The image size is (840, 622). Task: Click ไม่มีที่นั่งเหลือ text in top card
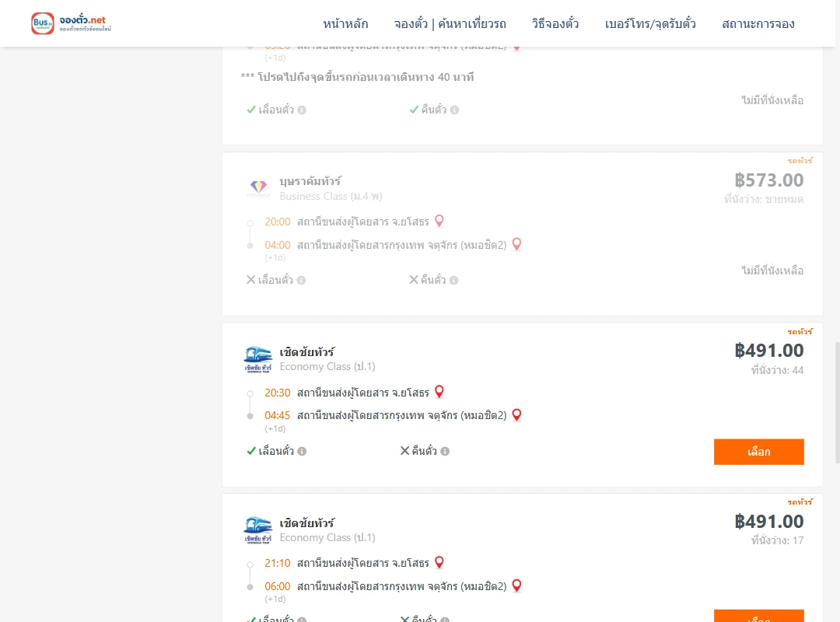pos(772,100)
